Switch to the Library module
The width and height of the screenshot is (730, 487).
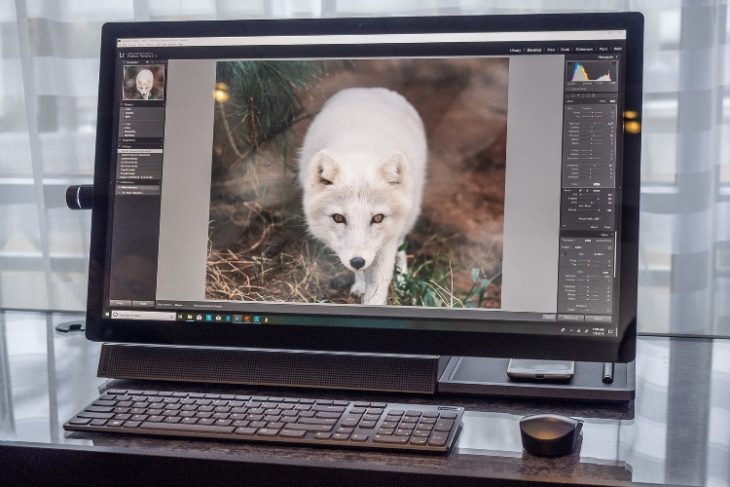[x=515, y=50]
